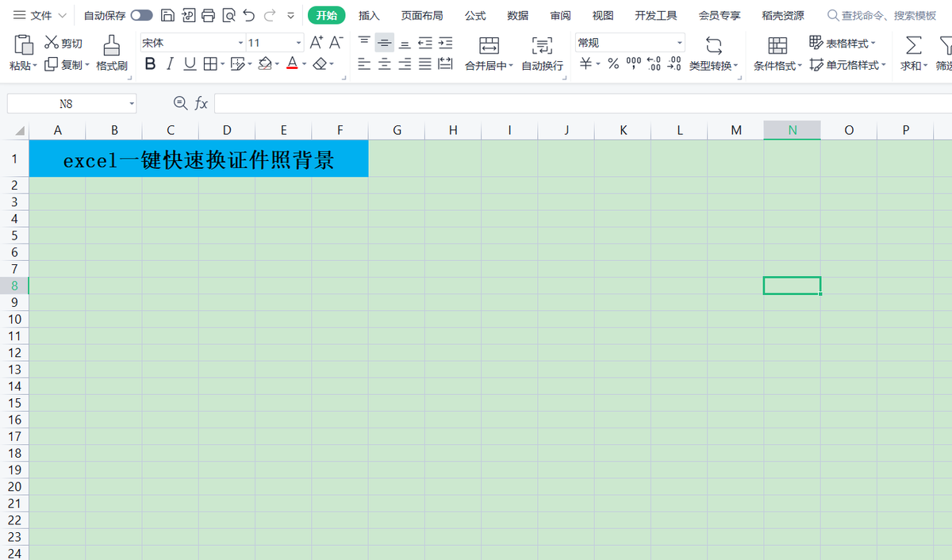Click the justify alignment icon

click(x=425, y=64)
